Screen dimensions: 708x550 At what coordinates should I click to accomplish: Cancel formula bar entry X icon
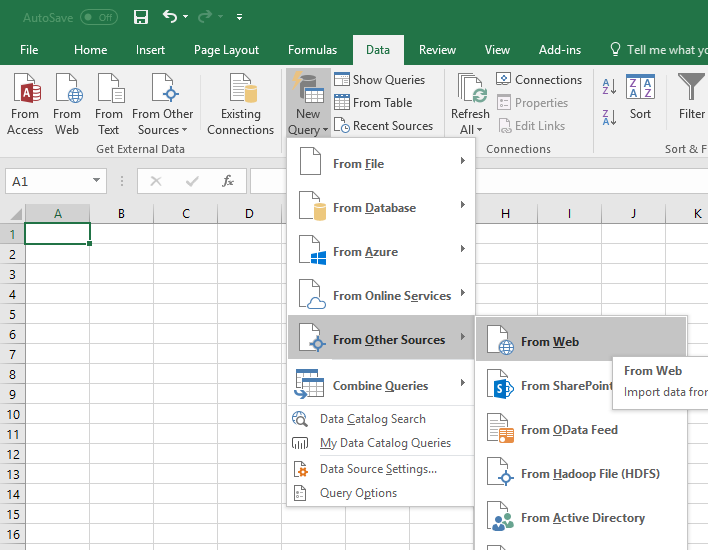click(156, 181)
